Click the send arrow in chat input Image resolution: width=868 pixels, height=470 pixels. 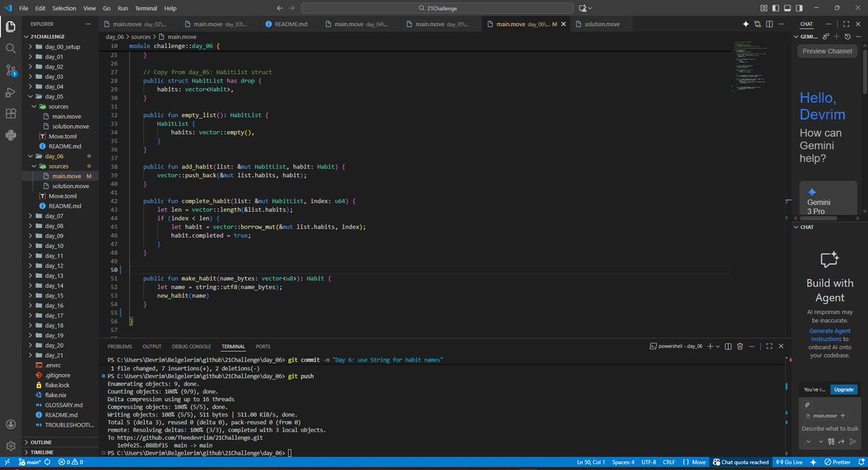(x=853, y=442)
